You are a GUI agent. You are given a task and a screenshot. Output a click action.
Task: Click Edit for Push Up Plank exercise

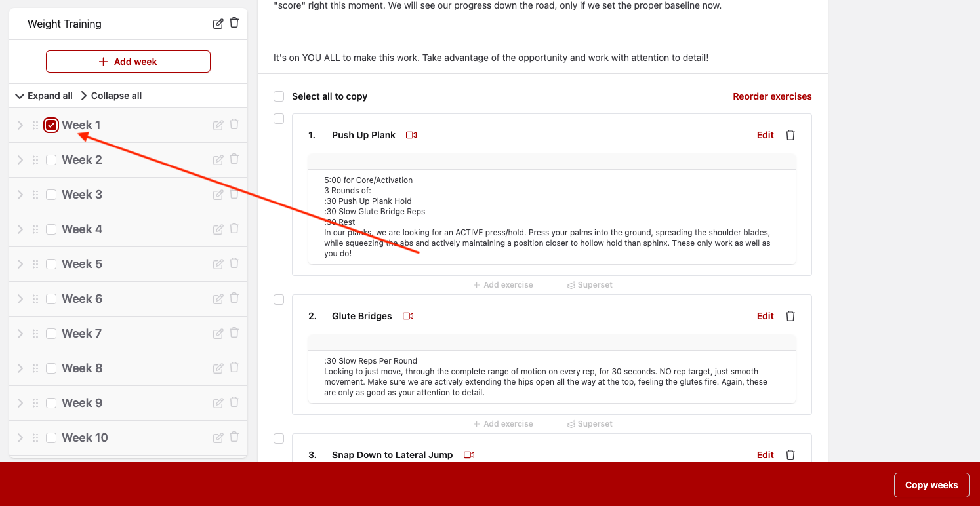click(x=765, y=135)
